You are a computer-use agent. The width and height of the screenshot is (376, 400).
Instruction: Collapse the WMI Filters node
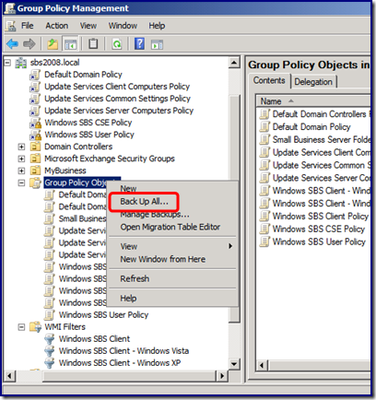(21, 327)
